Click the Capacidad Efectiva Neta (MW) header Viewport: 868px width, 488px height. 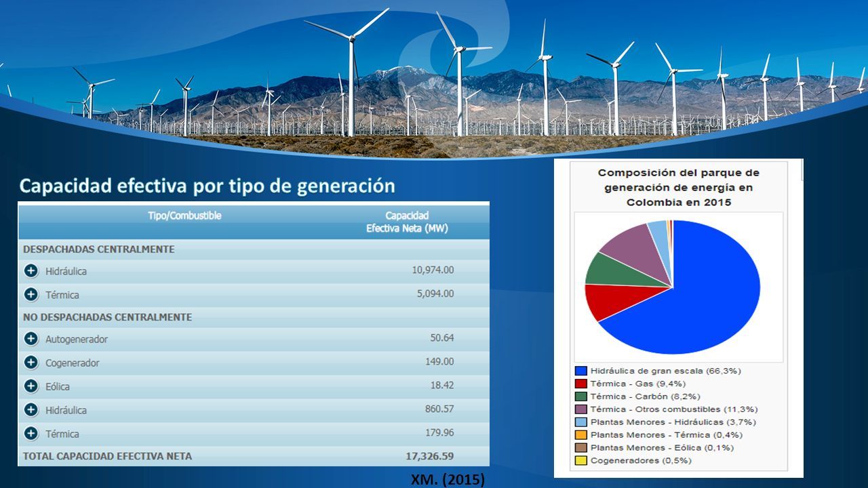(407, 222)
